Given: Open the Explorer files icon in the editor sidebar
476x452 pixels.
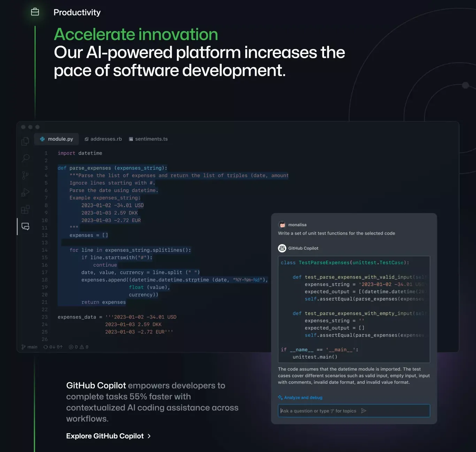Looking at the screenshot, I should [x=25, y=141].
